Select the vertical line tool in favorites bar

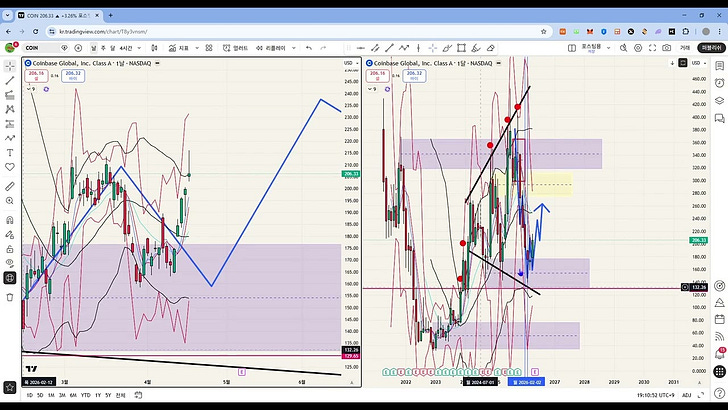click(x=418, y=48)
